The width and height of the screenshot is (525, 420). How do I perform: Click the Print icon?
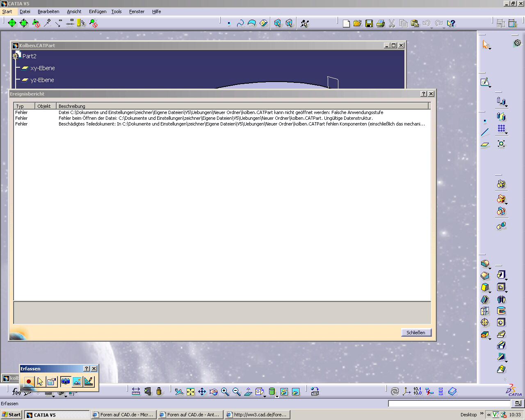(381, 23)
